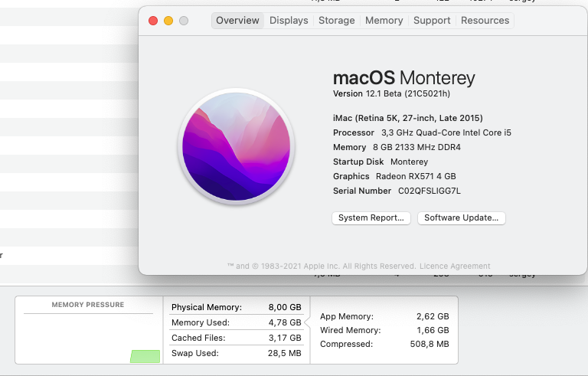Click the iMac (Retina 5K, 27-inch, Late 2015) text
This screenshot has width=588, height=376.
pos(407,118)
